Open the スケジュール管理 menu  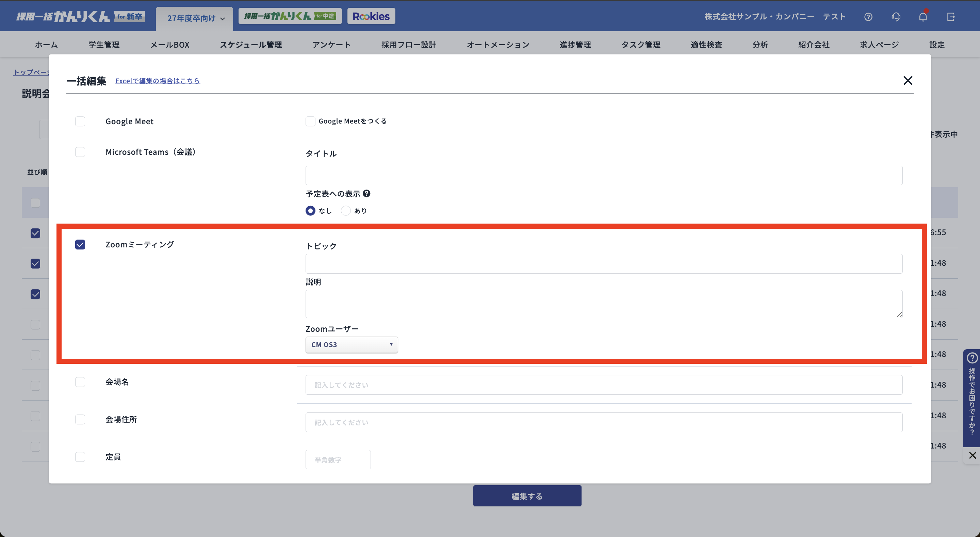[x=251, y=45]
